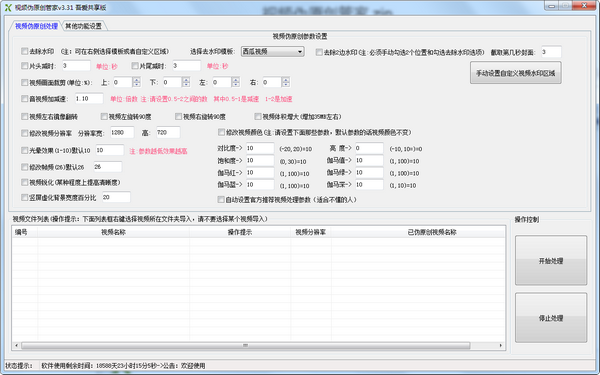
Task: Click the 右 crop spinner arrows
Action: [286, 82]
